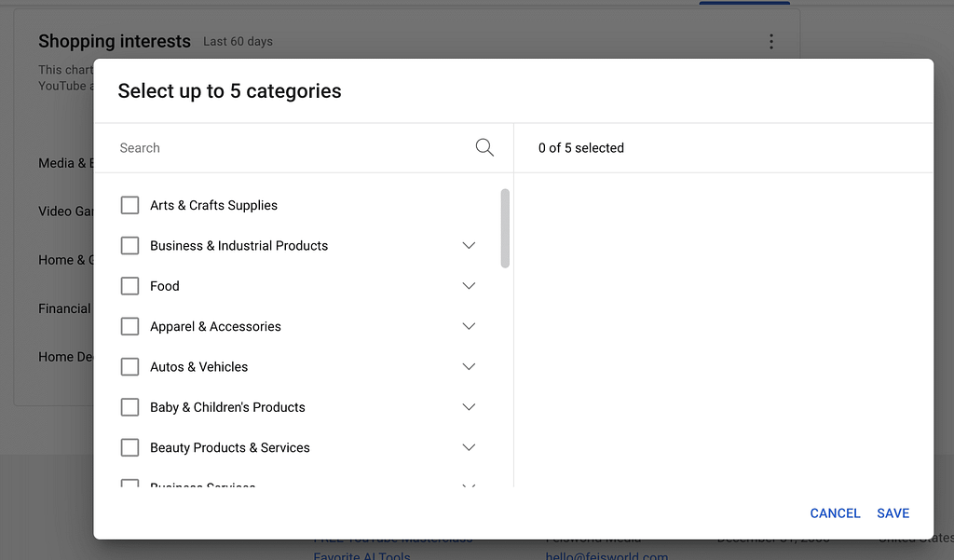954x560 pixels.
Task: Expand the Apparel & Accessories chevron
Action: point(469,326)
